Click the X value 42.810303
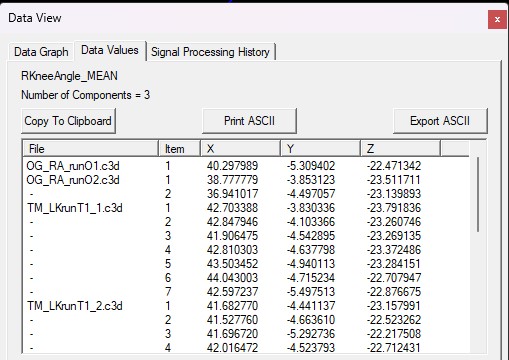This screenshot has width=509, height=360. [232, 250]
